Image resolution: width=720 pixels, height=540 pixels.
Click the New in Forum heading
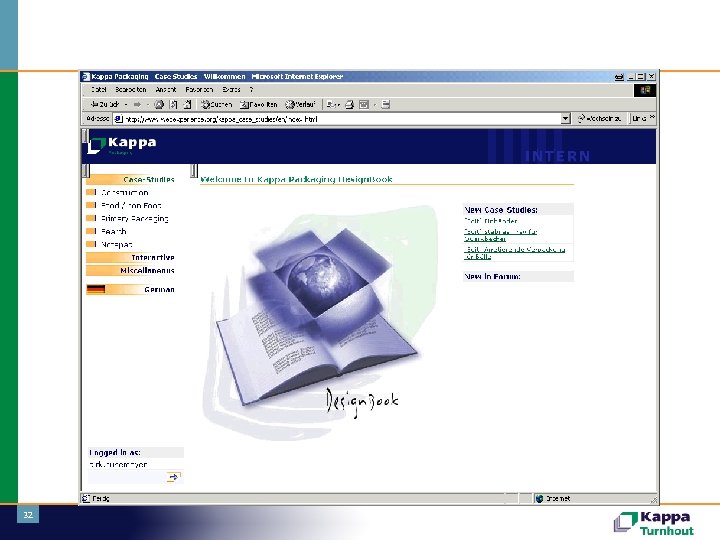pyautogui.click(x=492, y=276)
